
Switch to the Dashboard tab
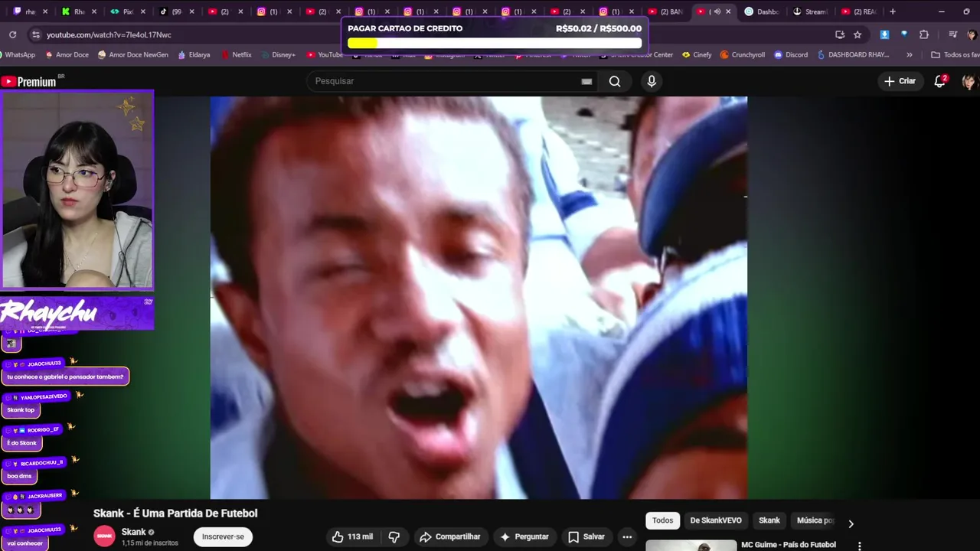(762, 11)
